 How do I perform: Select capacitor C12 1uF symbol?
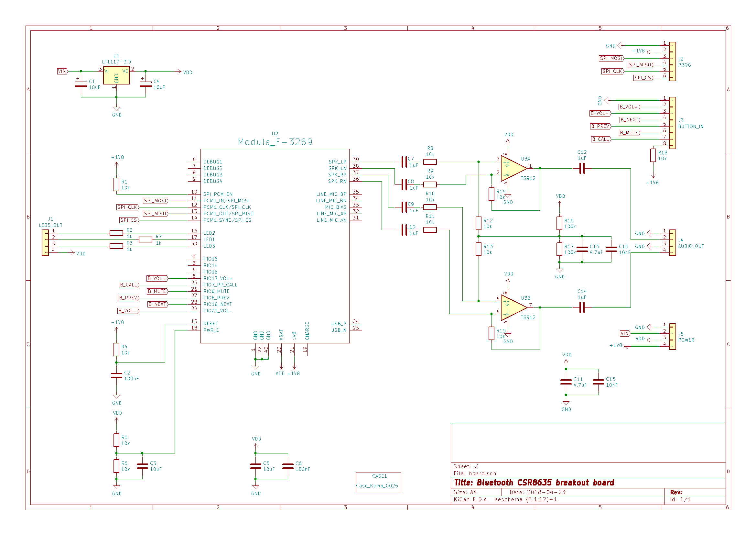[x=582, y=168]
